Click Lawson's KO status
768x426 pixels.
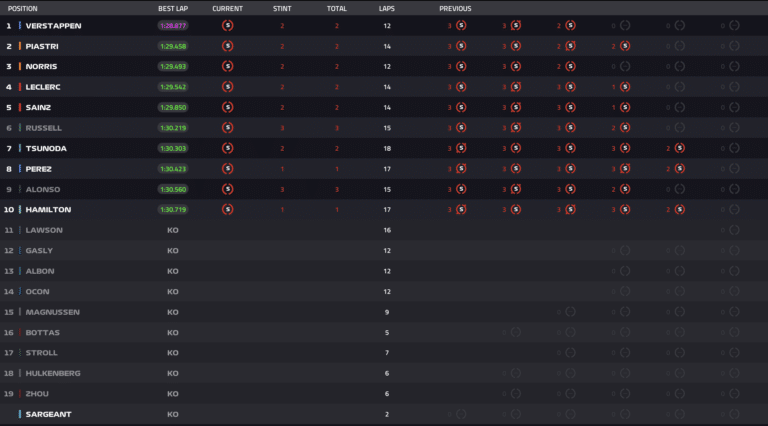click(x=173, y=230)
